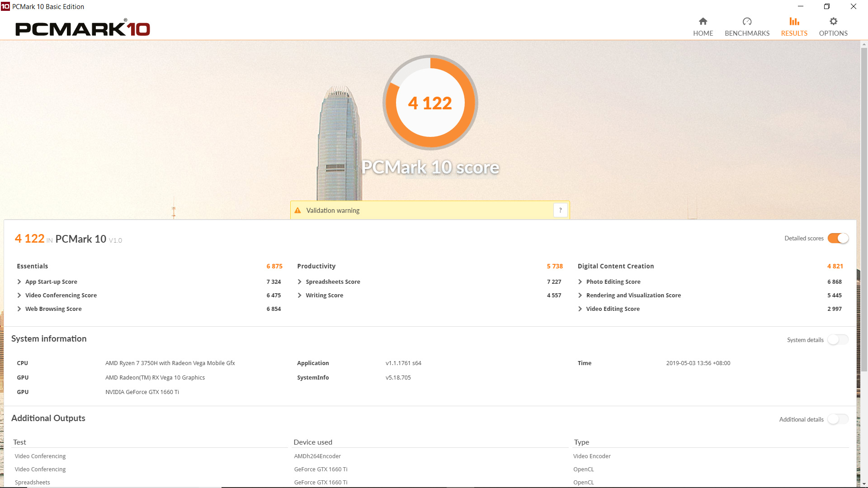The width and height of the screenshot is (868, 488).
Task: Click Video Editing Score value 2 997
Action: [x=834, y=309]
